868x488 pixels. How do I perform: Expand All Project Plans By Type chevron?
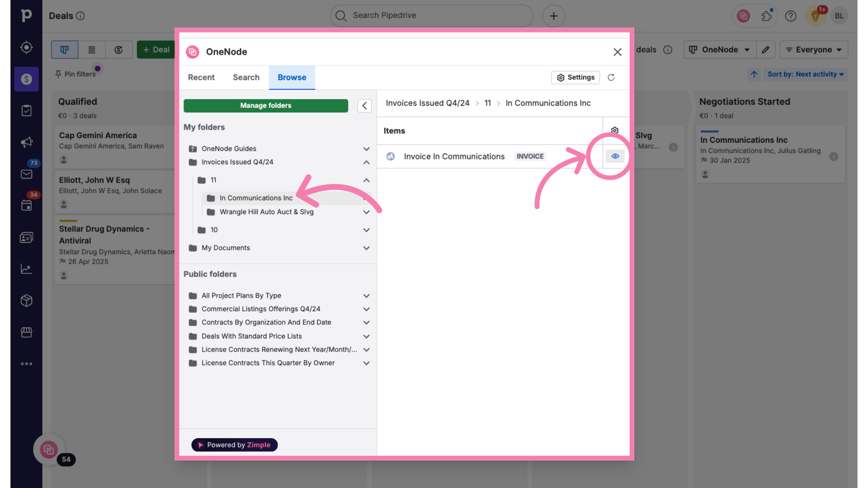point(366,296)
